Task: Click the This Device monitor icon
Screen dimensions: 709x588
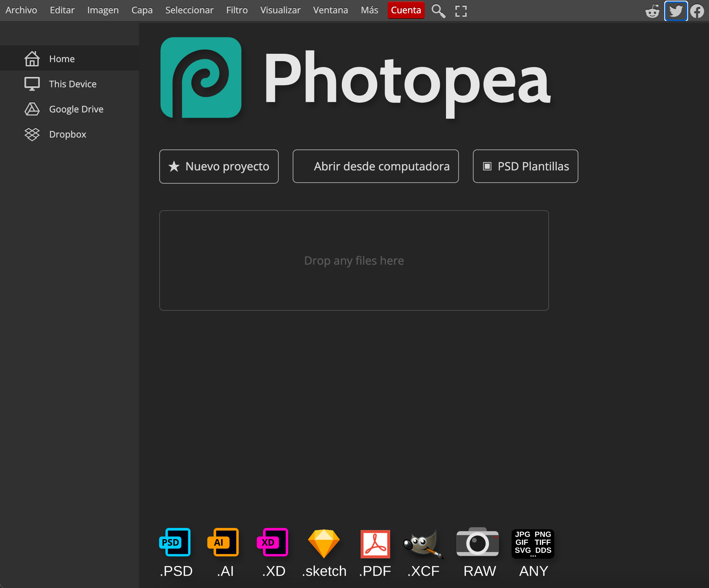Action: point(32,84)
